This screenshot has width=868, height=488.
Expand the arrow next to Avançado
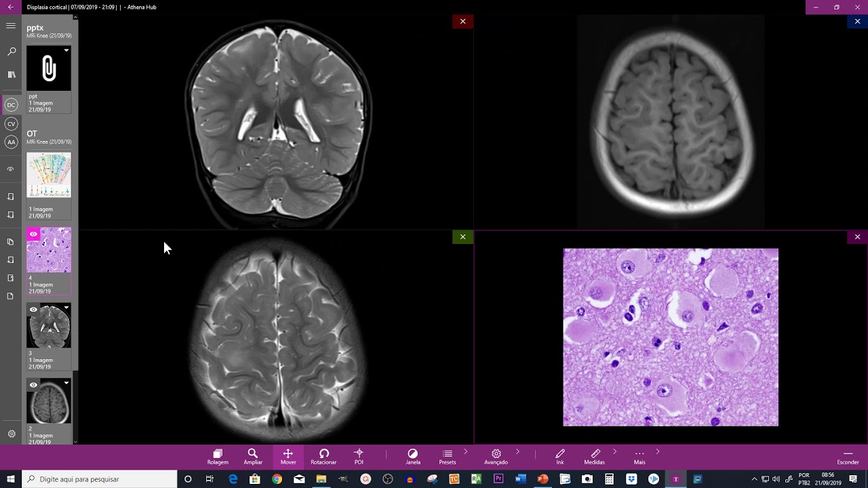[x=517, y=451]
